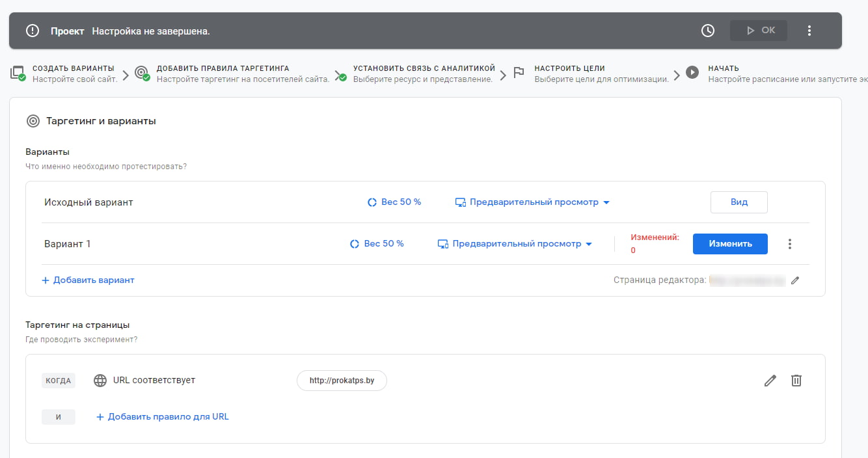The image size is (868, 458).
Task: Click the blue Изменить button
Action: click(730, 243)
